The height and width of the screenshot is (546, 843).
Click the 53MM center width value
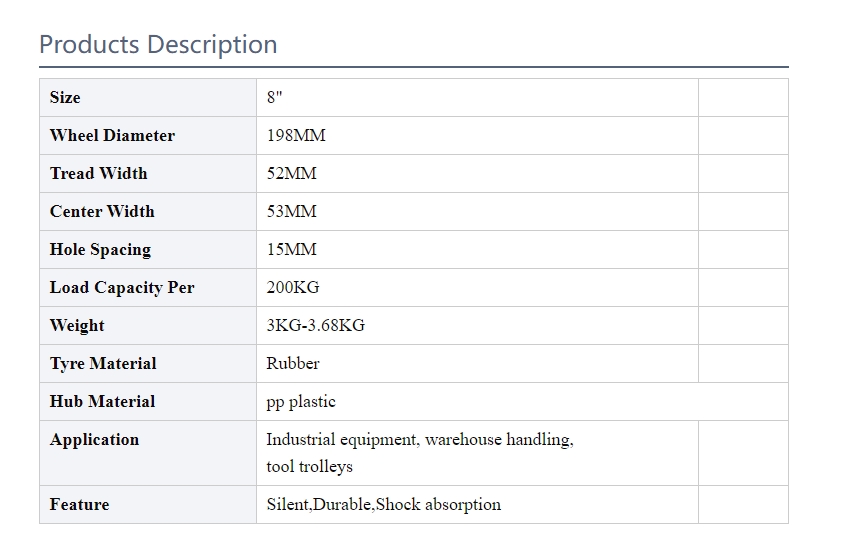coord(292,212)
